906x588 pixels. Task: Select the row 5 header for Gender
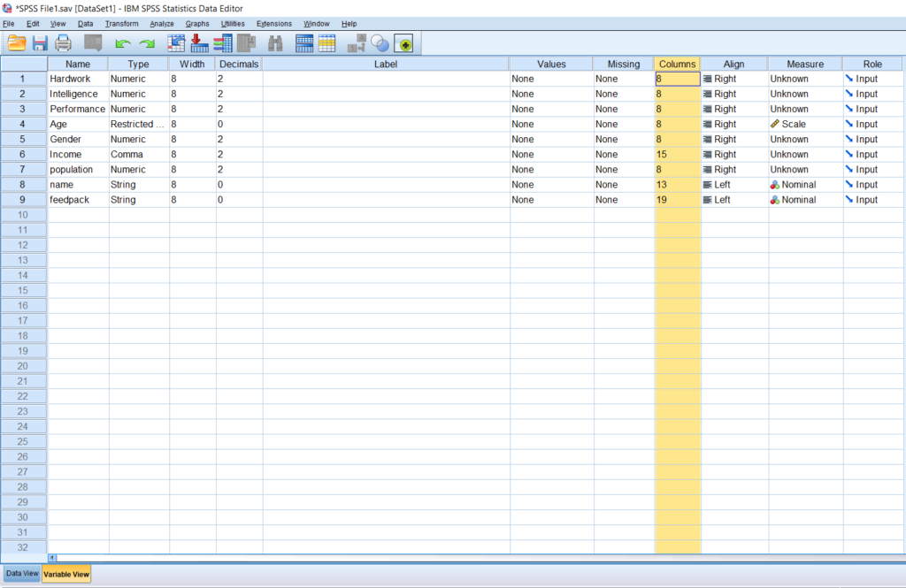[x=23, y=139]
